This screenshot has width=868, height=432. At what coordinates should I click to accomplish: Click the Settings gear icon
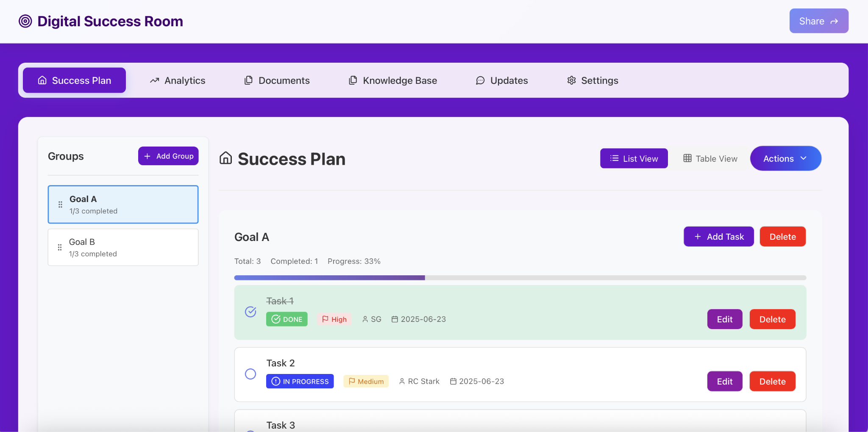[571, 80]
